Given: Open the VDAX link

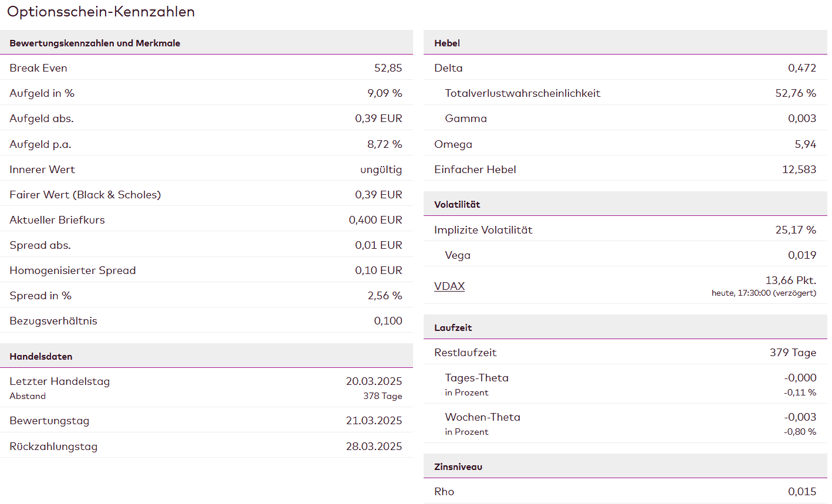Looking at the screenshot, I should click(449, 286).
